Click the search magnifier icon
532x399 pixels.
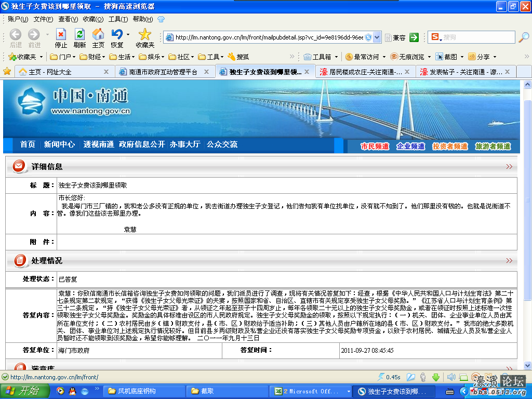pos(524,37)
